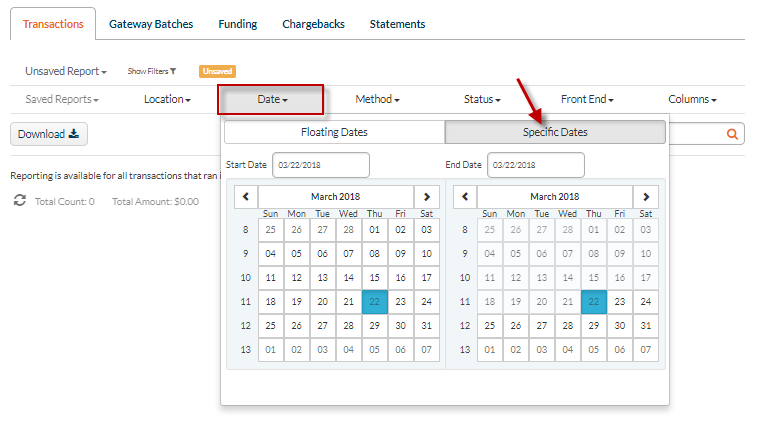Viewport: 758px width, 438px height.
Task: Click the refresh icon beside Total Count
Action: [x=20, y=201]
